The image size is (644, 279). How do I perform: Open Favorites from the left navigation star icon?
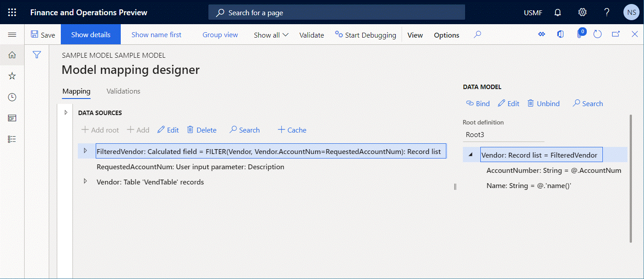click(x=12, y=76)
